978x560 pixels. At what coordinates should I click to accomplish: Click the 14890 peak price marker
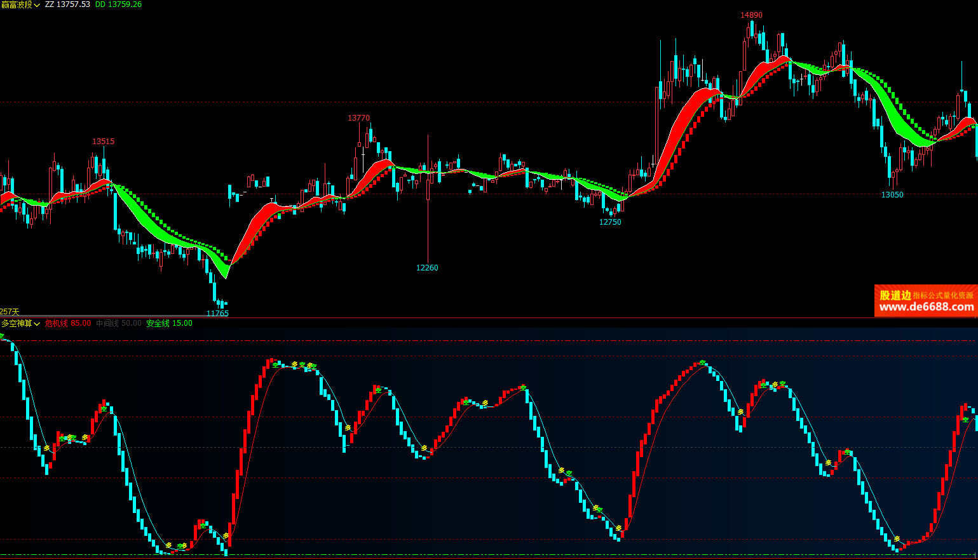point(751,15)
